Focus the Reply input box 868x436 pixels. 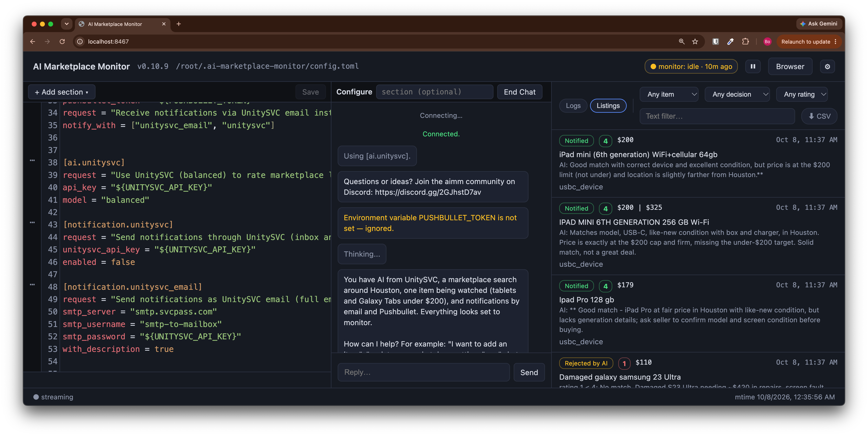[423, 372]
